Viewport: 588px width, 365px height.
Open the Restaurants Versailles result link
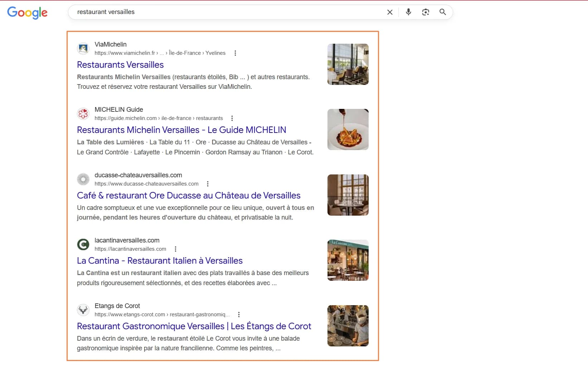120,65
